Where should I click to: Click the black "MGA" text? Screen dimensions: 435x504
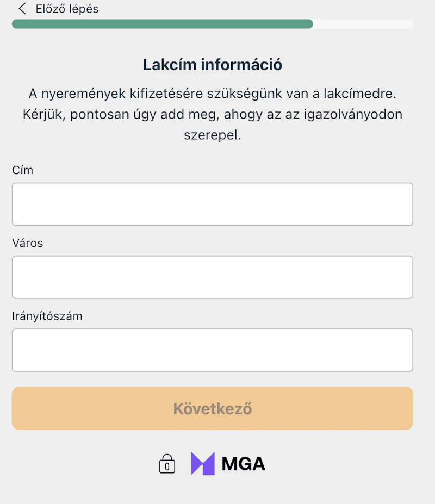coord(243,464)
